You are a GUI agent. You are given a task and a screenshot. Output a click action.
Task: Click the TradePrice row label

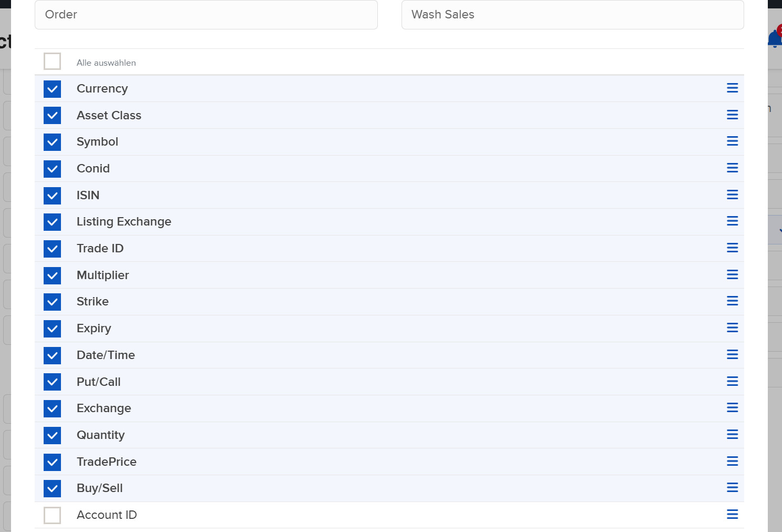107,462
